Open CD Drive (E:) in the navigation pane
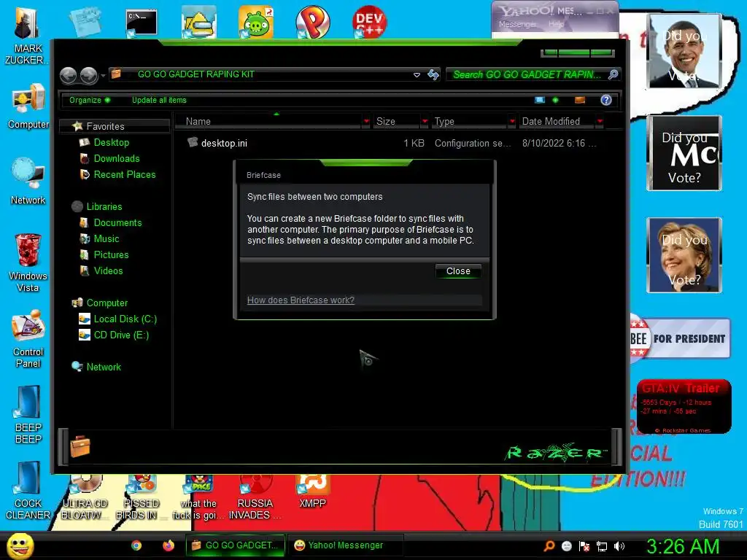The height and width of the screenshot is (560, 747). coord(121,335)
